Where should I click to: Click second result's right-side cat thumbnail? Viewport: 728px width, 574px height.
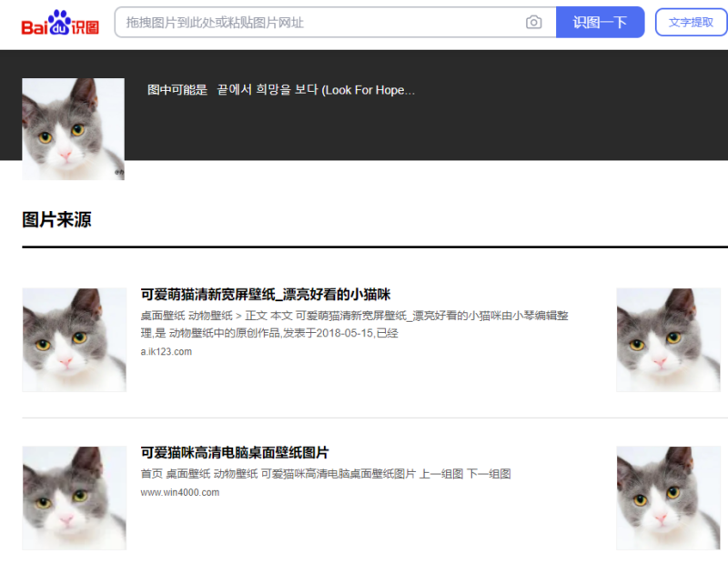pos(669,498)
